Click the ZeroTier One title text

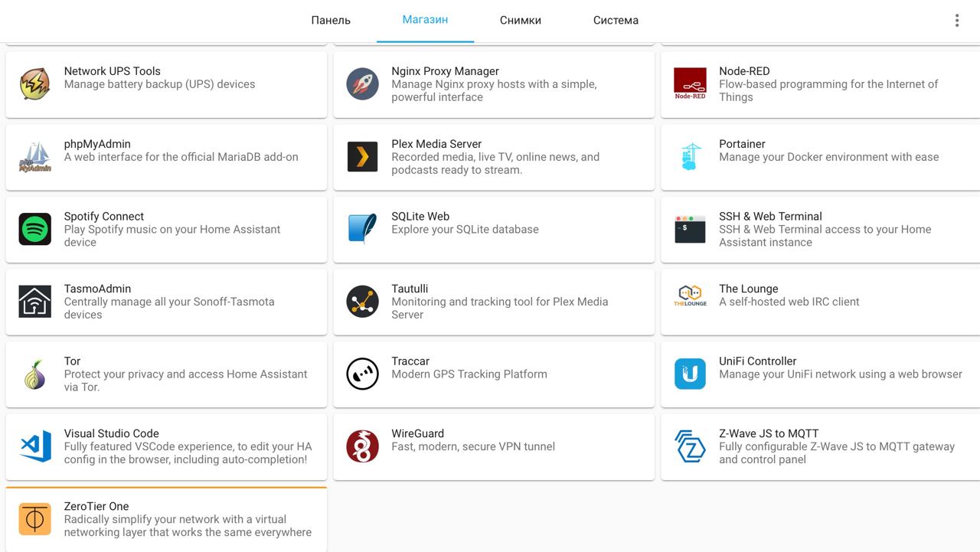96,506
